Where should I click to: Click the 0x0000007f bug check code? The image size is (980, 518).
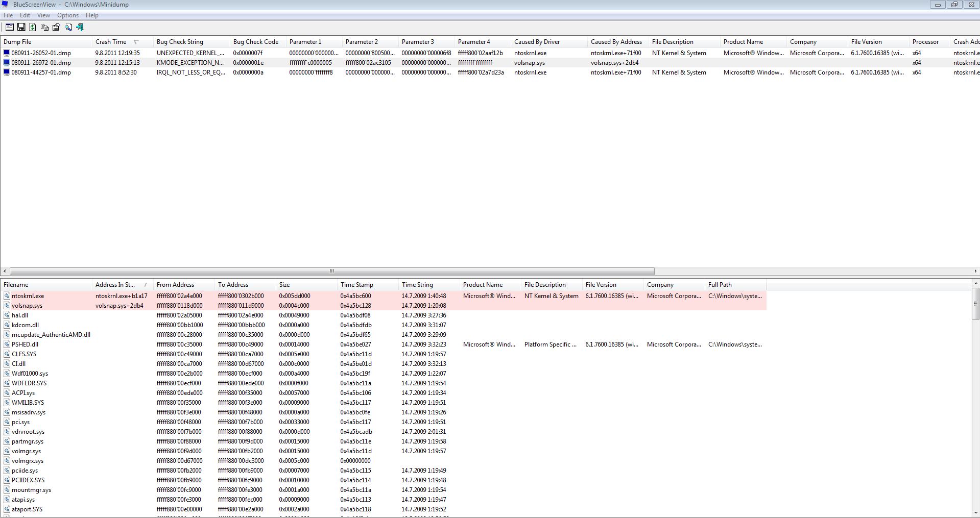pyautogui.click(x=248, y=53)
